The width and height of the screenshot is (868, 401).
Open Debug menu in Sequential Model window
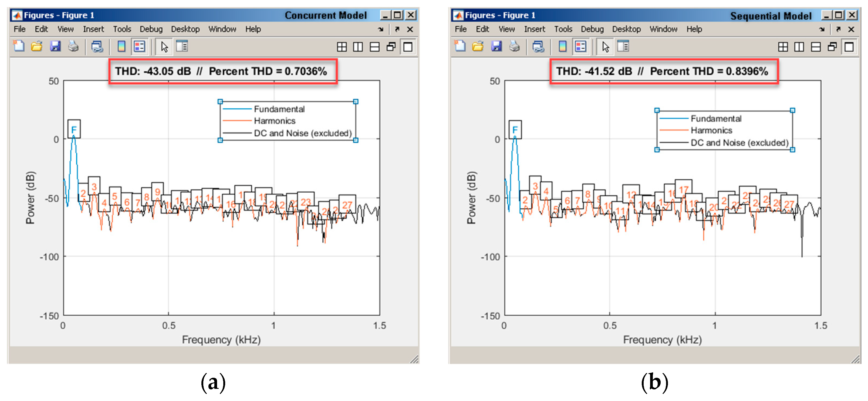pos(592,29)
